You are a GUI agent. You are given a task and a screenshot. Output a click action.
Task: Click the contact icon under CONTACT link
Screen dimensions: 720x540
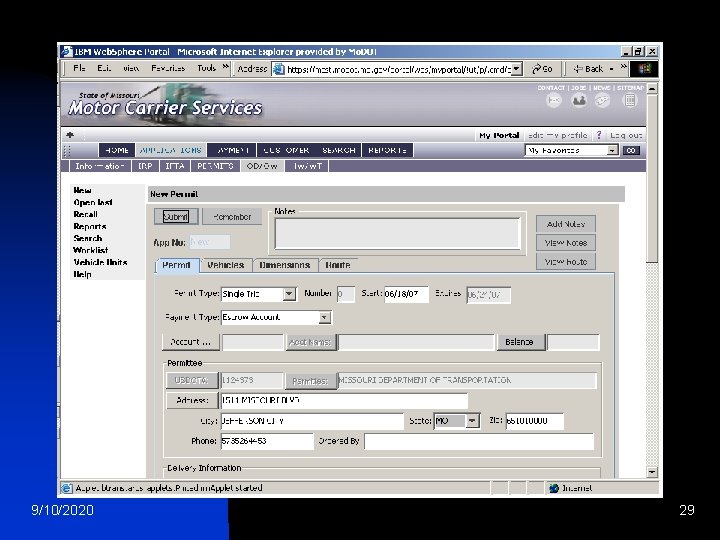[554, 100]
